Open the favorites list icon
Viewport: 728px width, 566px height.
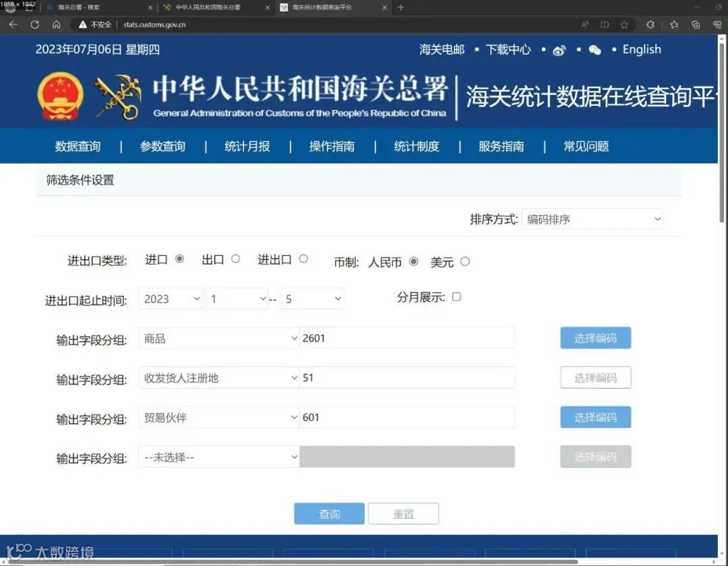click(x=674, y=24)
